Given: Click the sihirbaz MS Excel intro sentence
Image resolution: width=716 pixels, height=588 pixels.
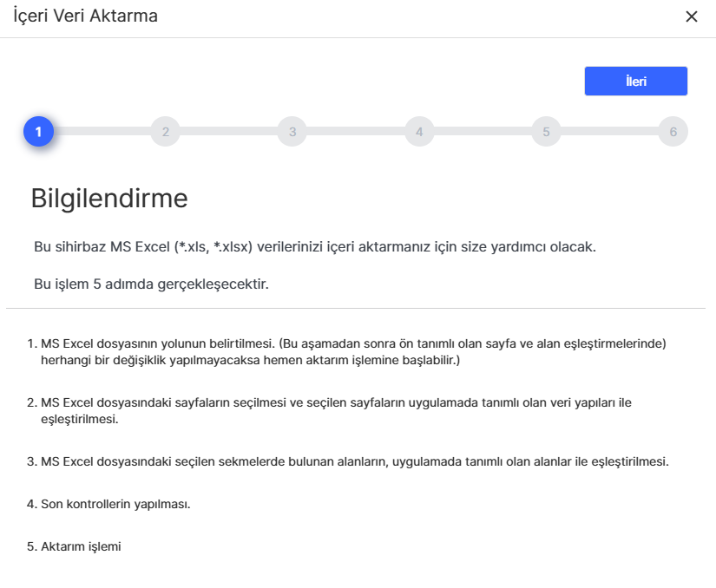Looking at the screenshot, I should [314, 247].
